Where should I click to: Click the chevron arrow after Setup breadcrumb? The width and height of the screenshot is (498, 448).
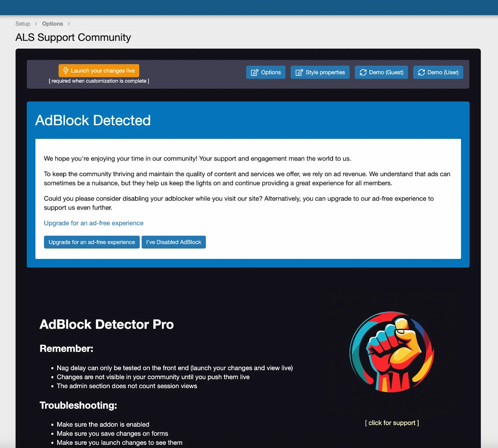(x=36, y=24)
